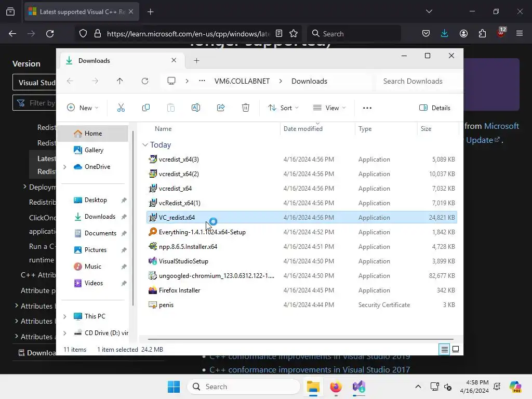Screen dimensions: 532x399
Task: Select the Downloads tab in Explorer
Action: (122, 61)
